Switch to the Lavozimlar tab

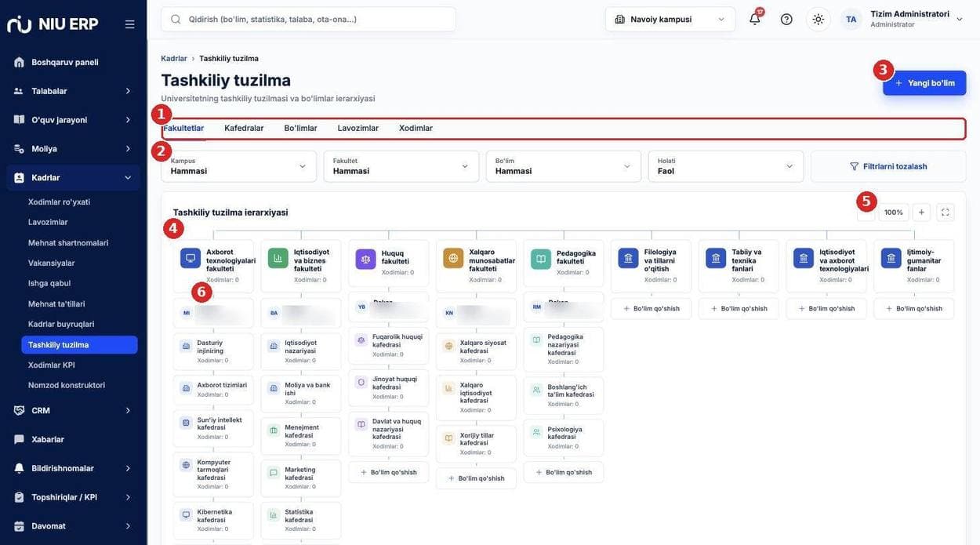pos(358,128)
